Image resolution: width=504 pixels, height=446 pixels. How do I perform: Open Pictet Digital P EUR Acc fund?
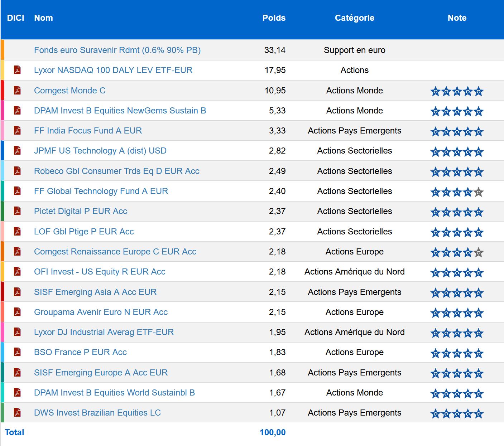81,211
